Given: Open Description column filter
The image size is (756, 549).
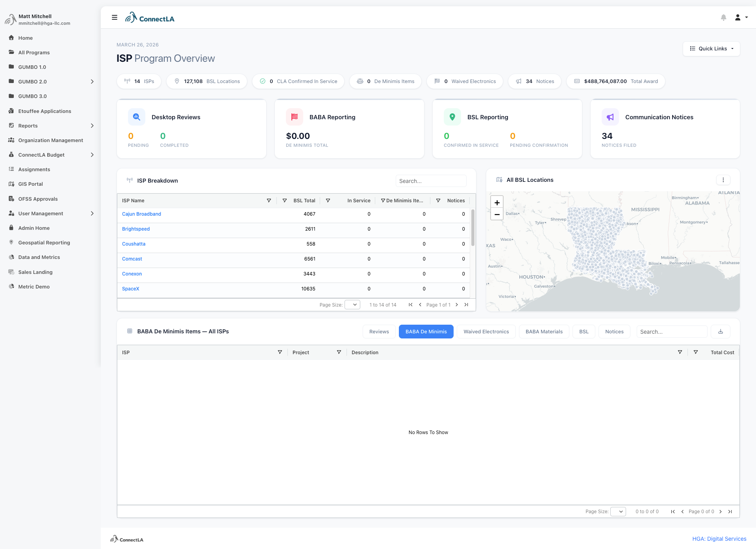Looking at the screenshot, I should click(x=680, y=352).
